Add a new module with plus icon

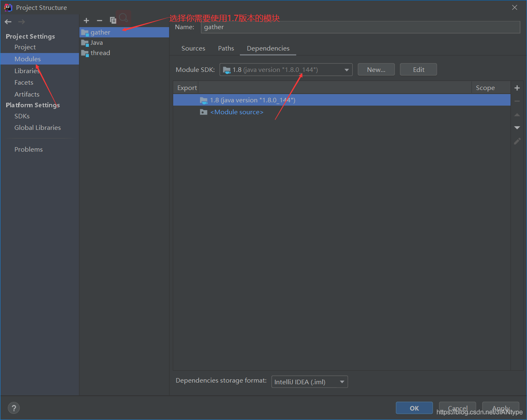click(86, 21)
